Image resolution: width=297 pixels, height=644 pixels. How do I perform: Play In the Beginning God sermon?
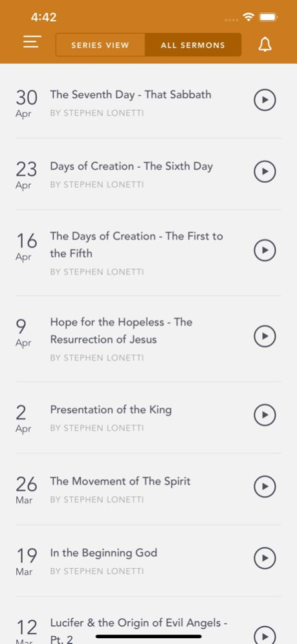point(265,558)
